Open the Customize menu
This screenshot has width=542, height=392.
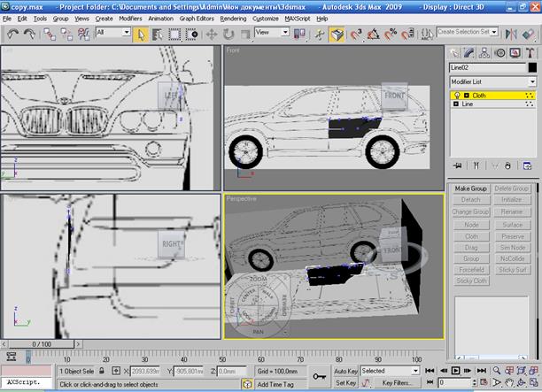(266, 19)
